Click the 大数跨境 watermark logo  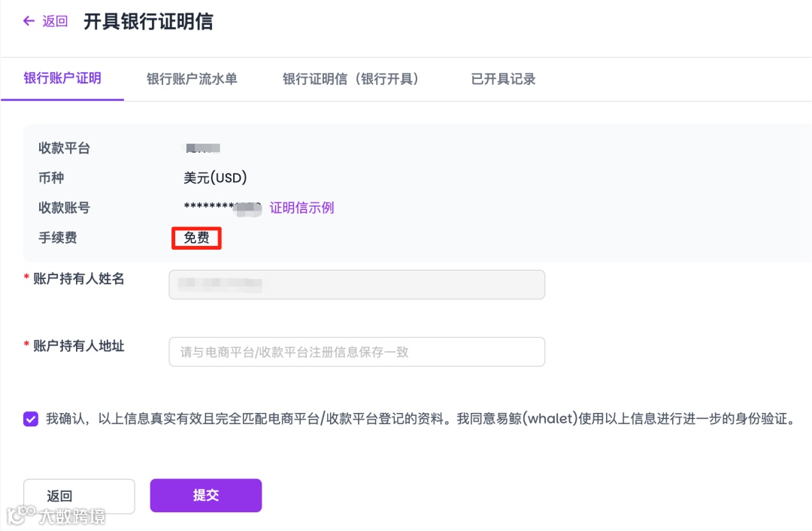pos(56,515)
